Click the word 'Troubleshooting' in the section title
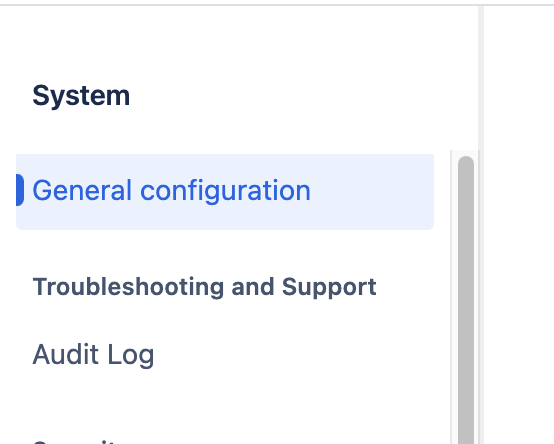This screenshot has height=444, width=554. tap(128, 286)
